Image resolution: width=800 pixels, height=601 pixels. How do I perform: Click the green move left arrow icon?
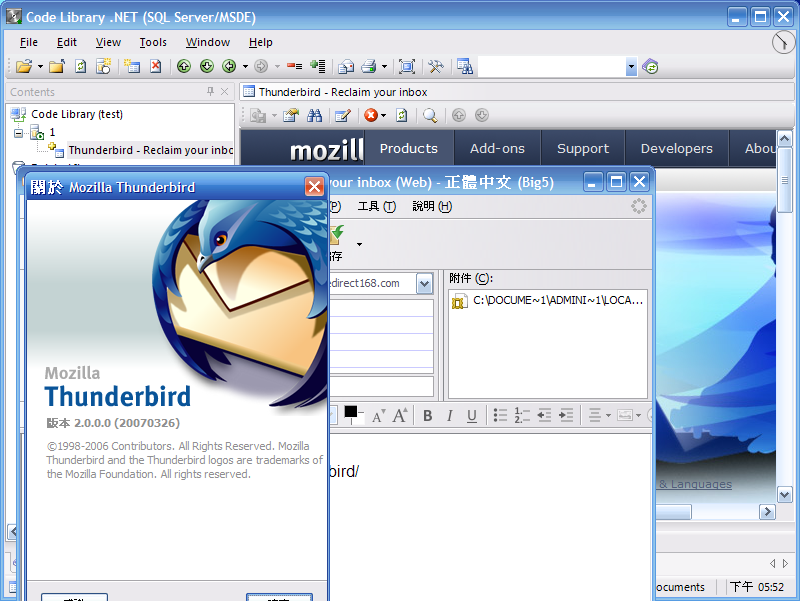point(230,66)
